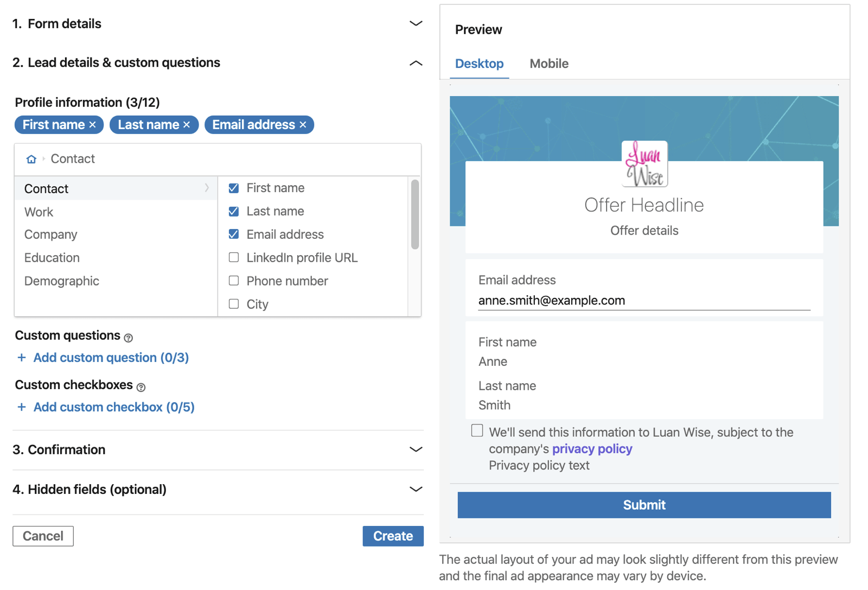Screen dimensions: 868x590
Task: Uncheck the First name checkbox
Action: coord(234,188)
